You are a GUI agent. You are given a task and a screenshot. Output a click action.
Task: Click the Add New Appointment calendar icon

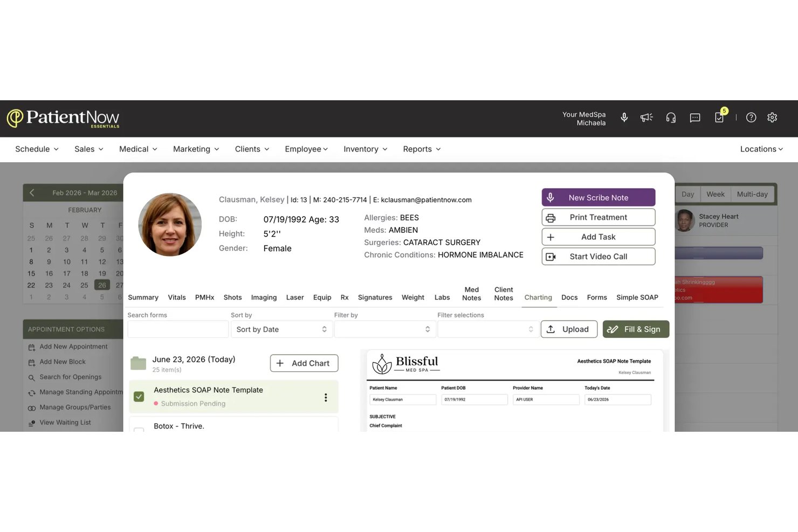point(32,347)
